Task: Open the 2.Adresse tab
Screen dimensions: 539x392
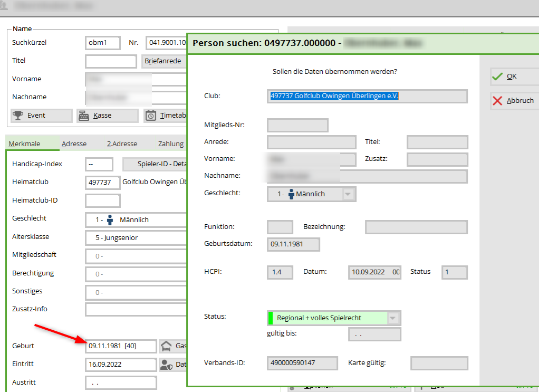Action: tap(122, 144)
